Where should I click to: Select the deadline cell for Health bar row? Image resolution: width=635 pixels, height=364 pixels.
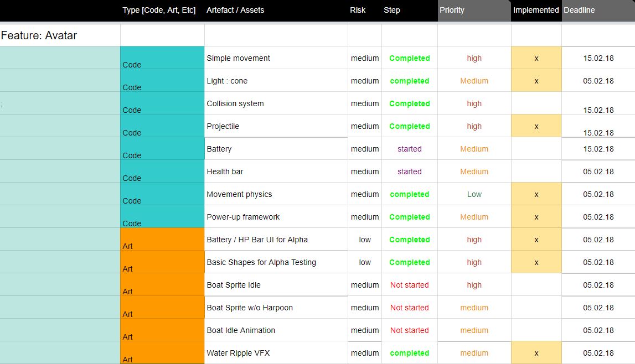pos(598,171)
